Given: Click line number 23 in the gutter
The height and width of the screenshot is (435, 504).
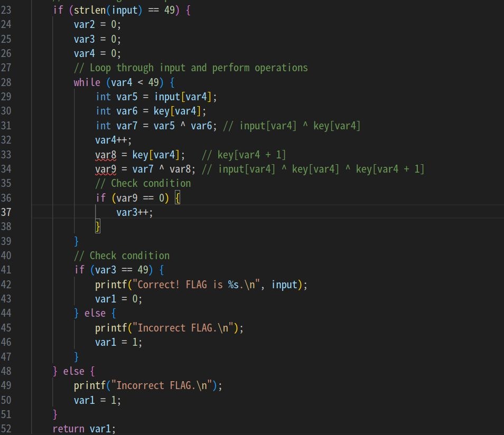Looking at the screenshot, I should [6, 10].
